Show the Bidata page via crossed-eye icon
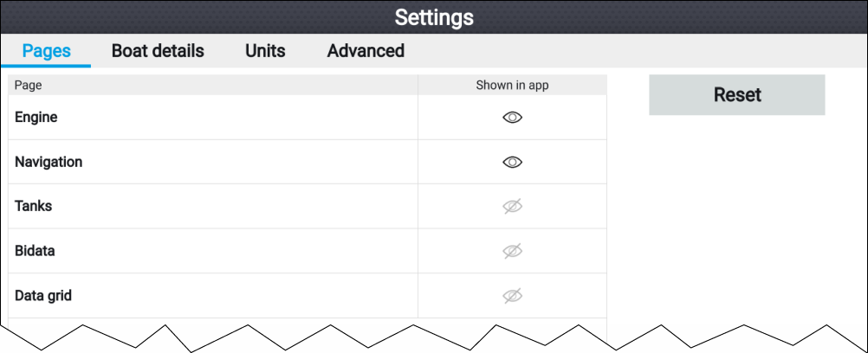 pos(512,251)
